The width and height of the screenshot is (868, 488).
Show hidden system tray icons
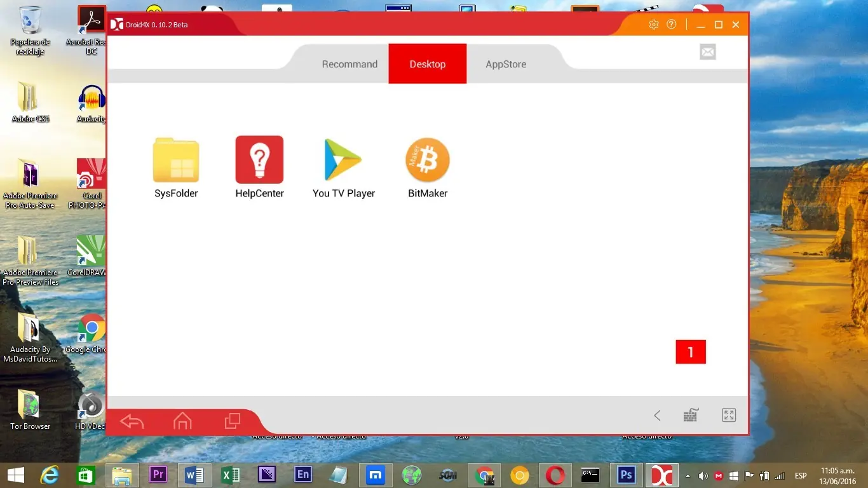(688, 476)
